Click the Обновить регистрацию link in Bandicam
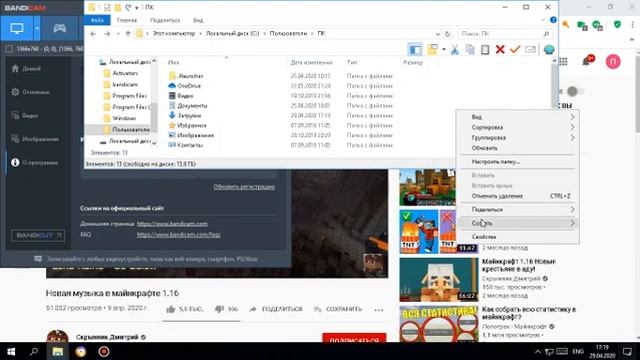 point(244,187)
